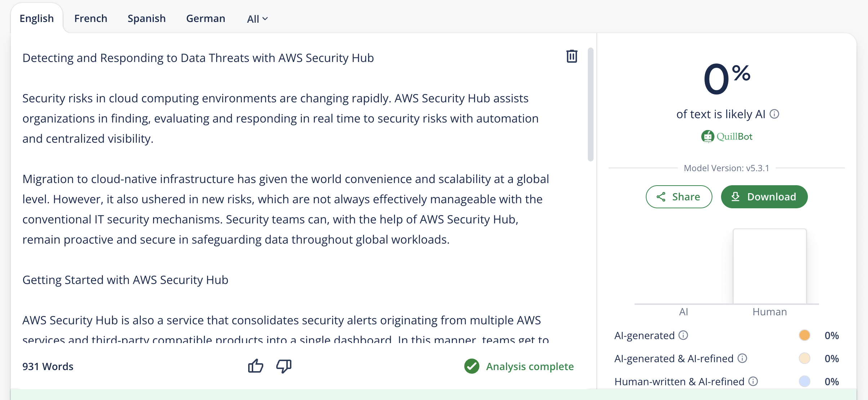Click the QuillBot logo
This screenshot has height=400, width=868.
727,137
